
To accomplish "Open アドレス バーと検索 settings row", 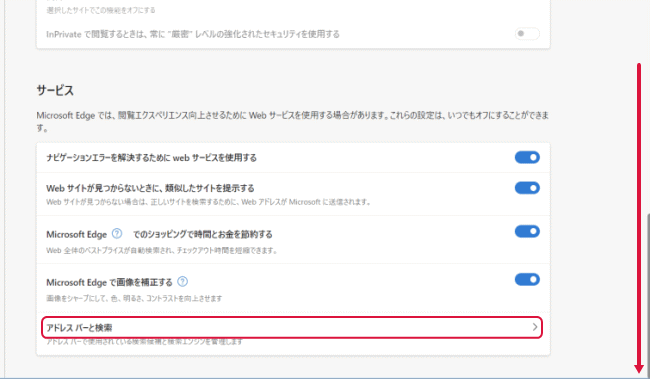I will click(x=292, y=328).
